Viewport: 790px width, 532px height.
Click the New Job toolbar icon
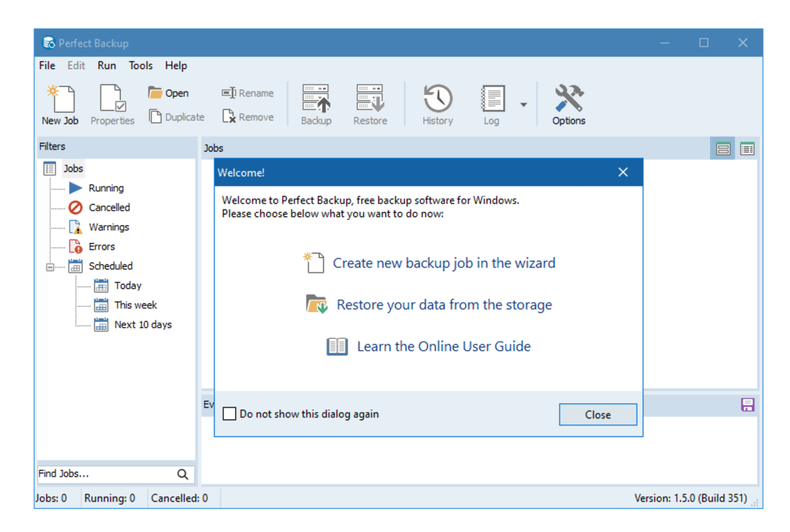pos(60,105)
